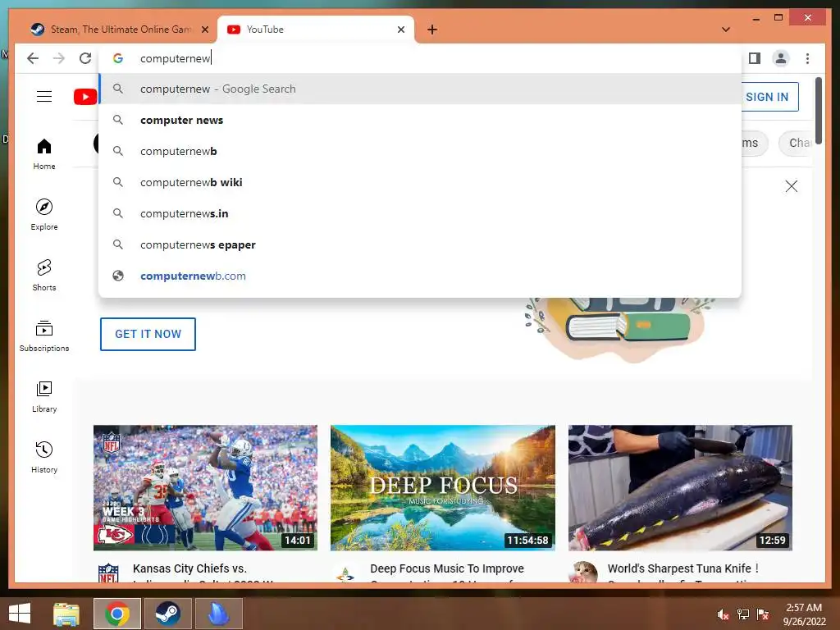Open Chrome three-dot menu
The height and width of the screenshot is (630, 840).
click(x=807, y=58)
